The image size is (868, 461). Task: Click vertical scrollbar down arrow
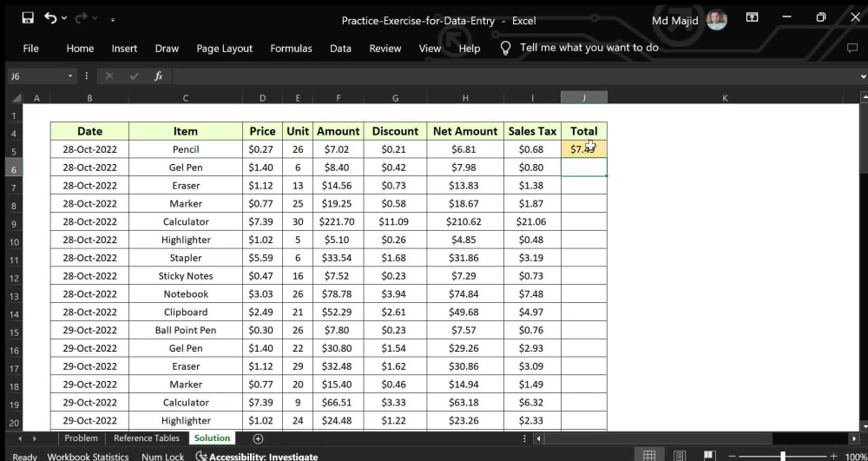click(x=865, y=426)
